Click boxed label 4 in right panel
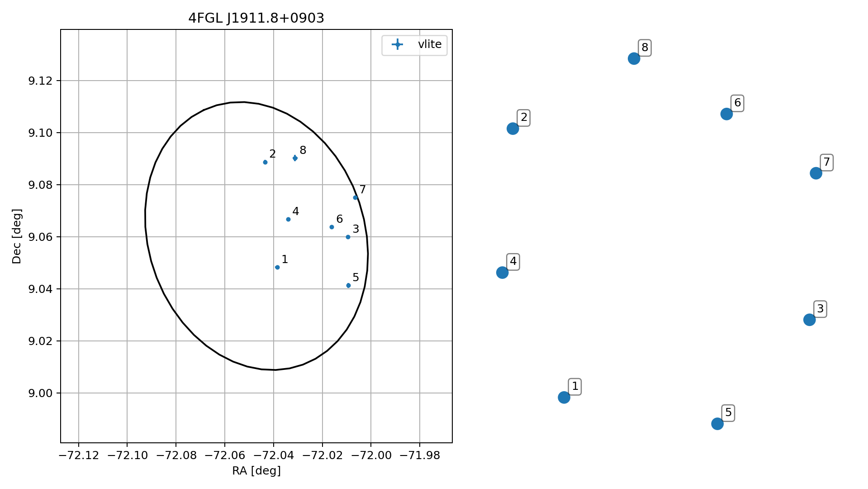 point(513,262)
